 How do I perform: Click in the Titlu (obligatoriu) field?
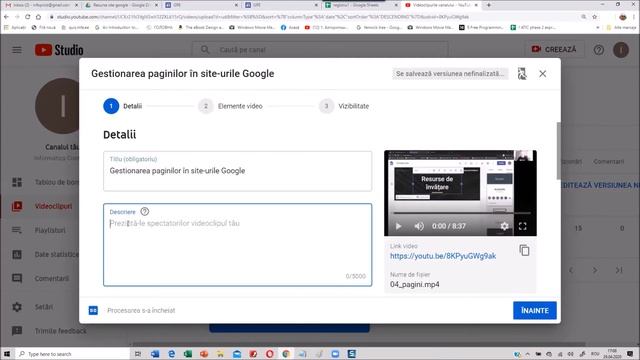click(x=238, y=171)
